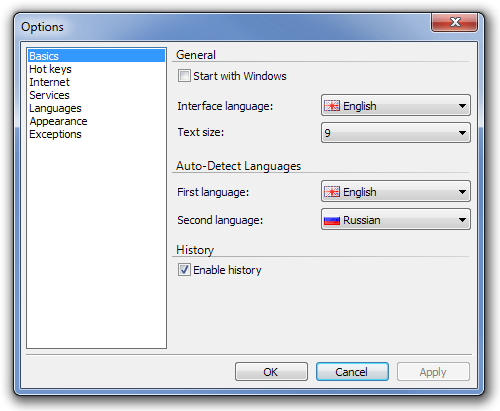This screenshot has height=411, width=500.
Task: Confirm settings with the OK button
Action: (x=271, y=372)
